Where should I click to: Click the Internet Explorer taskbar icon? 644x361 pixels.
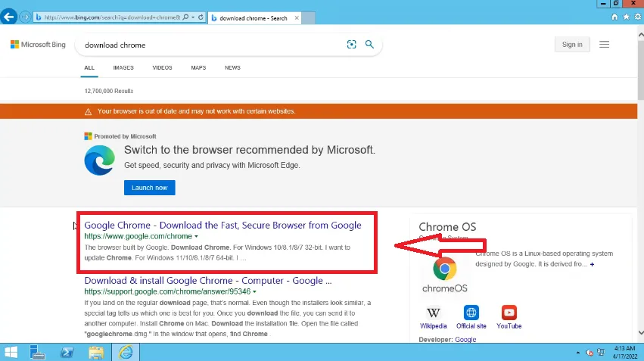coord(126,353)
